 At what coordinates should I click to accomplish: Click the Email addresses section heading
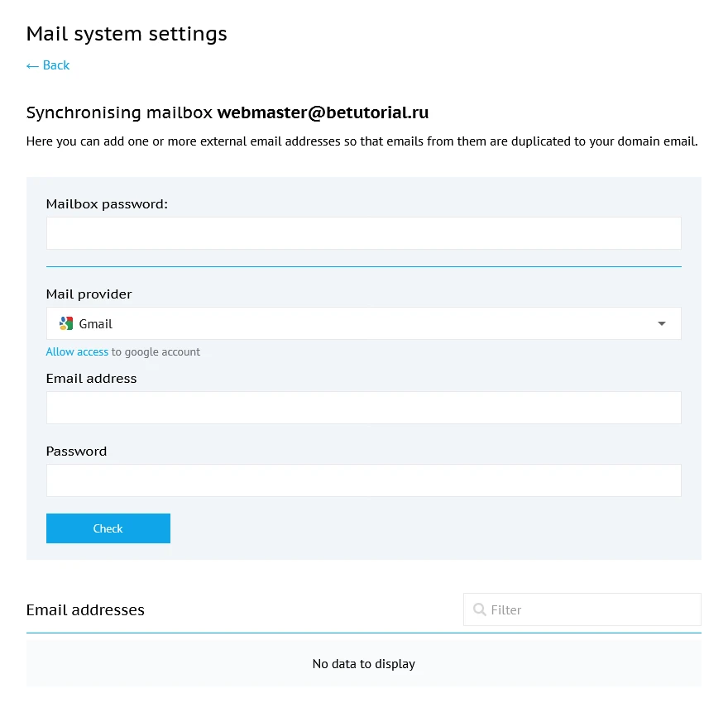[85, 609]
